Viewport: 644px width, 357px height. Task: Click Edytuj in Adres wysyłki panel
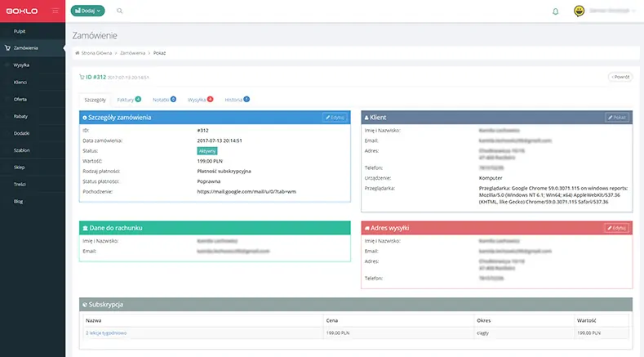pyautogui.click(x=617, y=228)
